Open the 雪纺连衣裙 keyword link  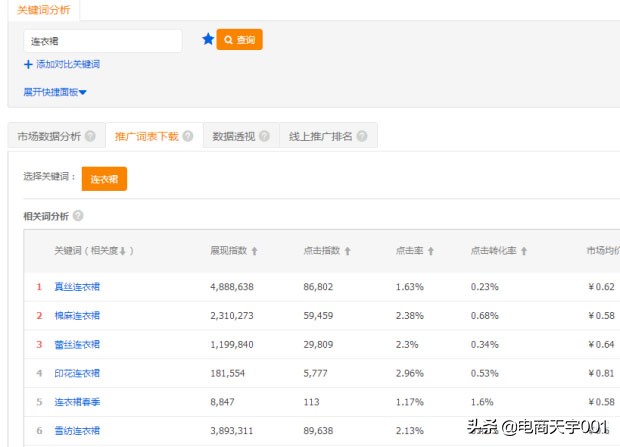pyautogui.click(x=77, y=431)
